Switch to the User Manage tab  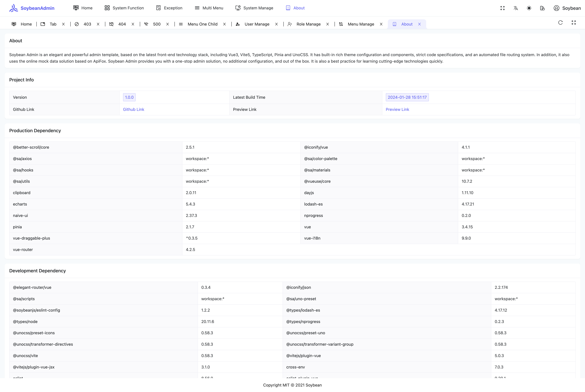click(257, 24)
